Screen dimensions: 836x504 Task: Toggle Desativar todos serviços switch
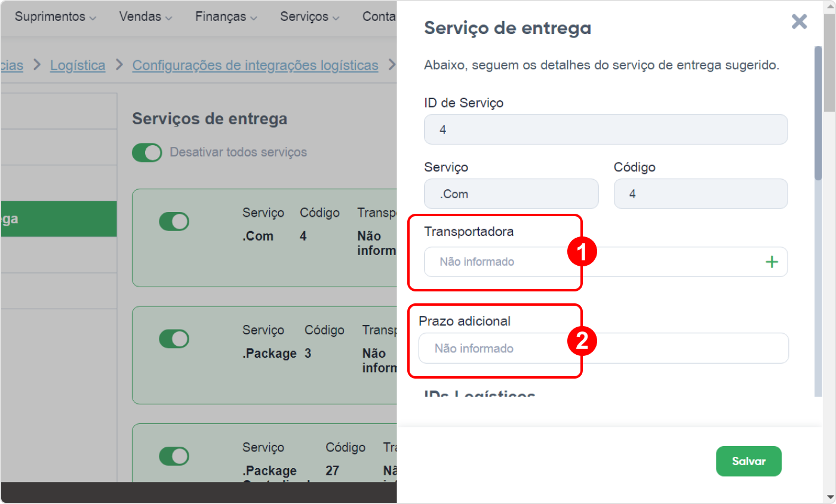pos(147,152)
